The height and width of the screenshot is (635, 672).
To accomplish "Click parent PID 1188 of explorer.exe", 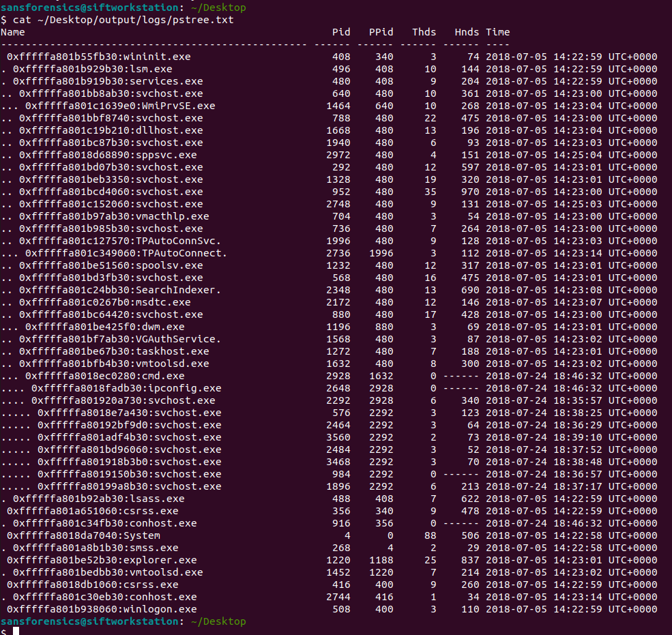I will 381,561.
